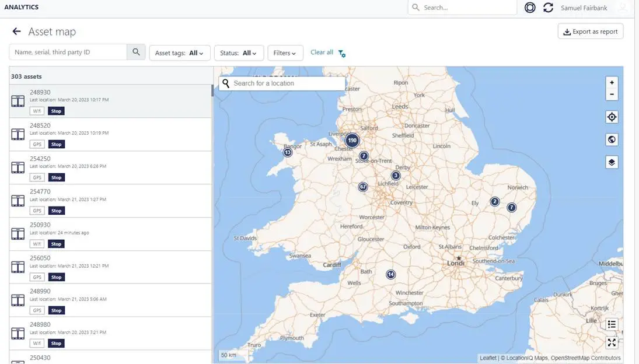
Task: Open the map layers selector
Action: (x=612, y=162)
